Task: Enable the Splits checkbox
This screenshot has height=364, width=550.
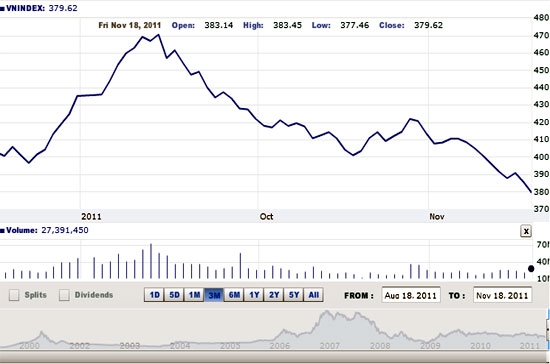Action: tap(14, 295)
